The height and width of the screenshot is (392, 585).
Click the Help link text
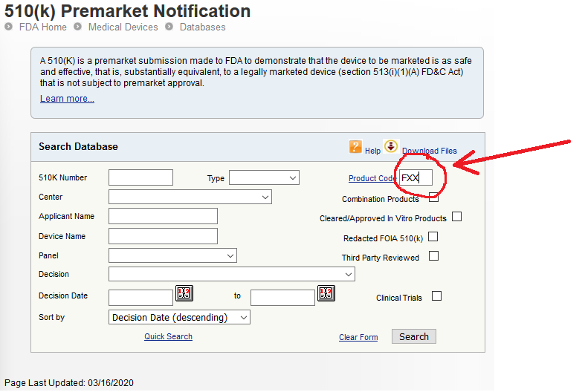372,151
